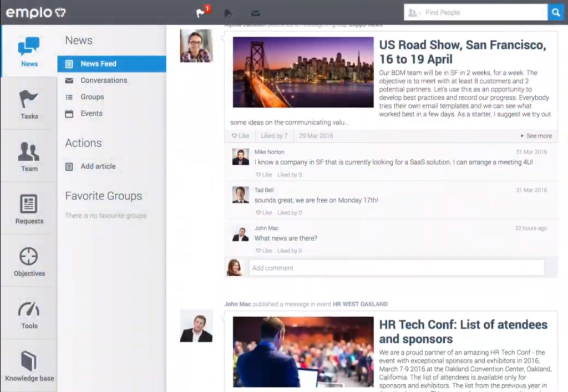Image resolution: width=568 pixels, height=392 pixels.
Task: Click Mike Norton's comment about a SaaS solution
Action: [x=393, y=162]
